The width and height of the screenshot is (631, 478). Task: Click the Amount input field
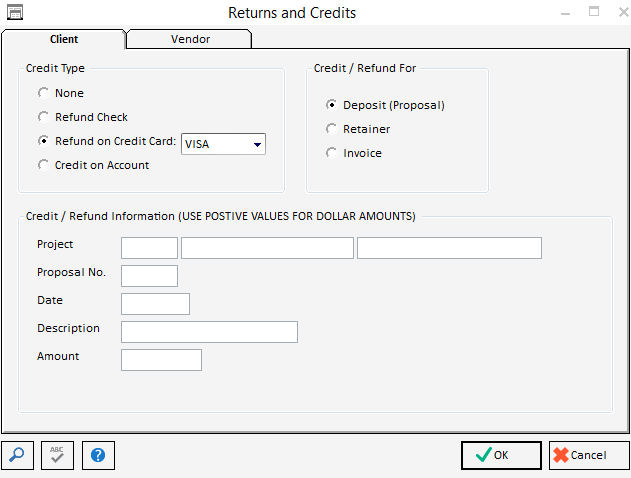click(x=161, y=360)
